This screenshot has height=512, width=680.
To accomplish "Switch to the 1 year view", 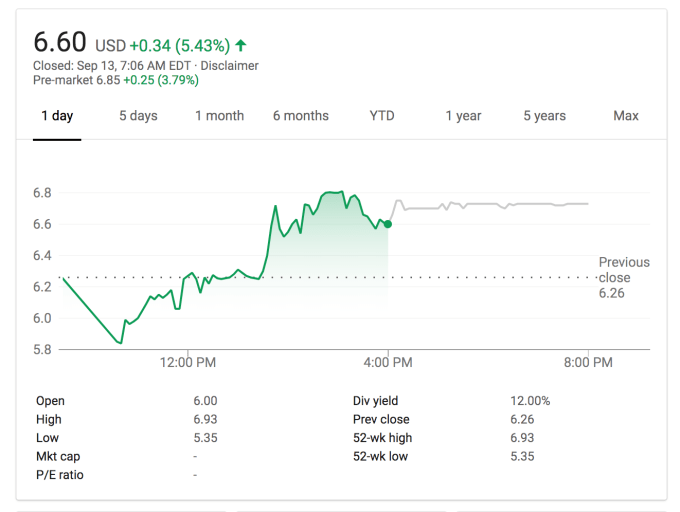I will point(463,116).
